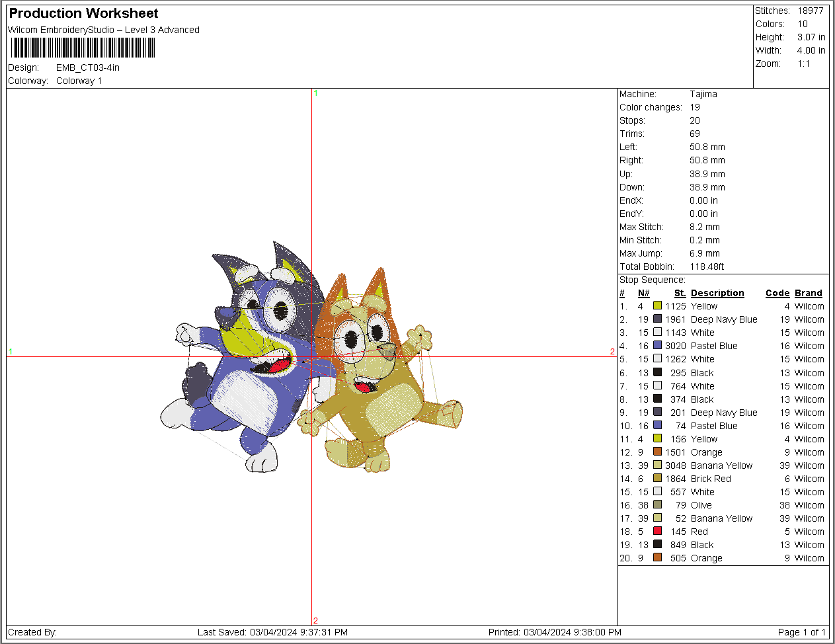The width and height of the screenshot is (835, 644).
Task: Pick the swatch for 3020 Pastel Blue
Action: [657, 345]
